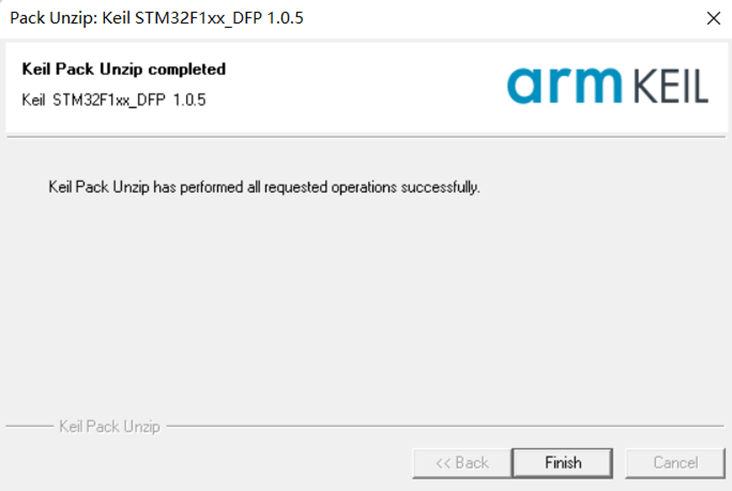732x491 pixels.
Task: Click the grey 'Keil Pack Unzip' footer label
Action: (110, 426)
